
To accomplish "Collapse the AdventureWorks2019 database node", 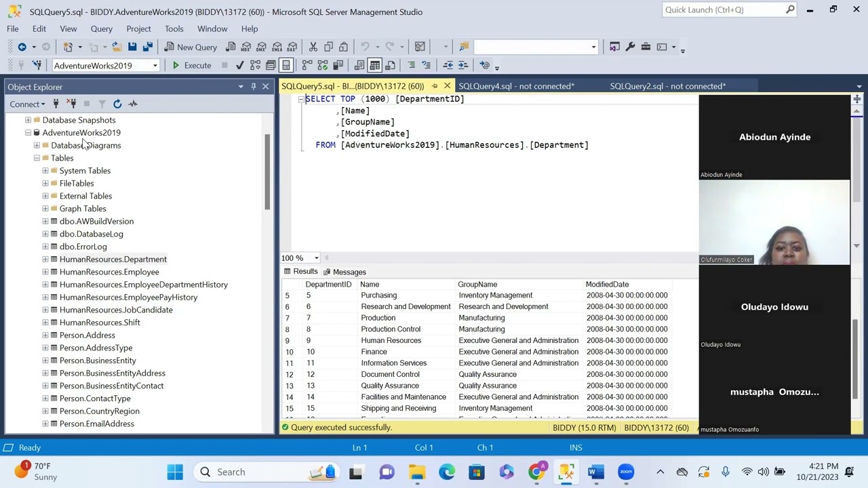I will pos(28,133).
